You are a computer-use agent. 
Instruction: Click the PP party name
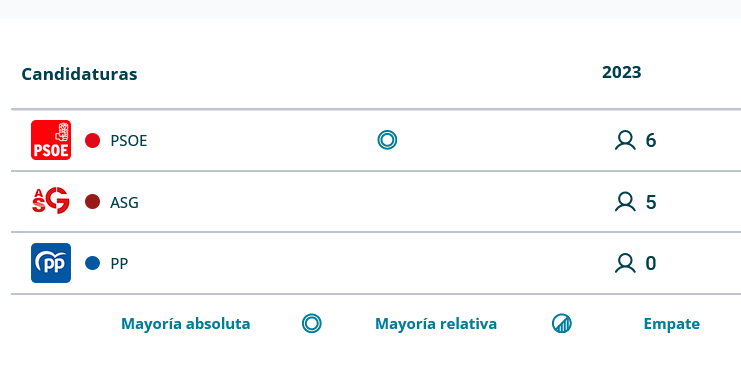119,264
